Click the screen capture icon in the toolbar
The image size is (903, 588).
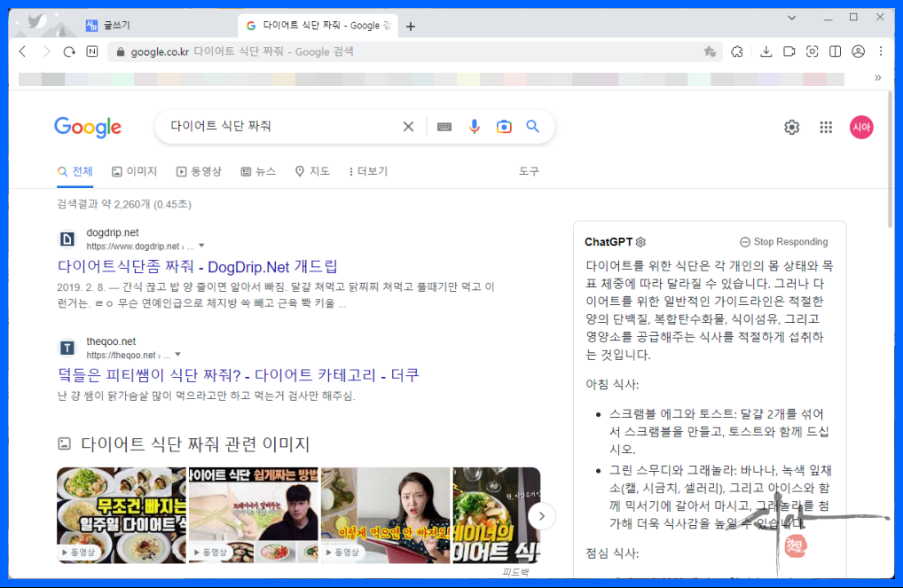[x=812, y=51]
